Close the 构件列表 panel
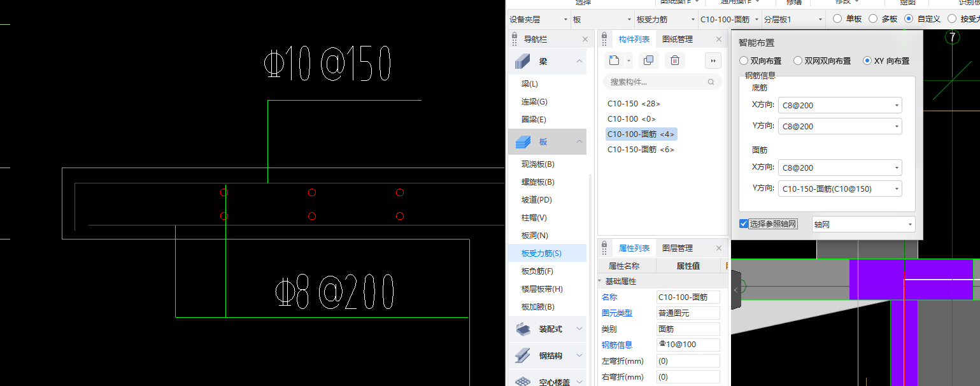The width and height of the screenshot is (980, 386). (x=719, y=39)
